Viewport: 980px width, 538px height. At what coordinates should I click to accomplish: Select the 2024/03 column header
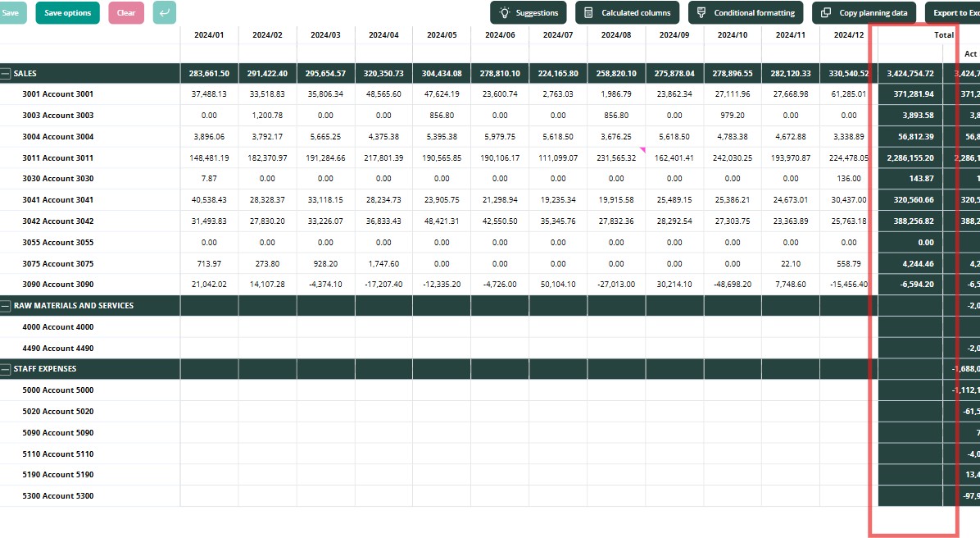(325, 35)
